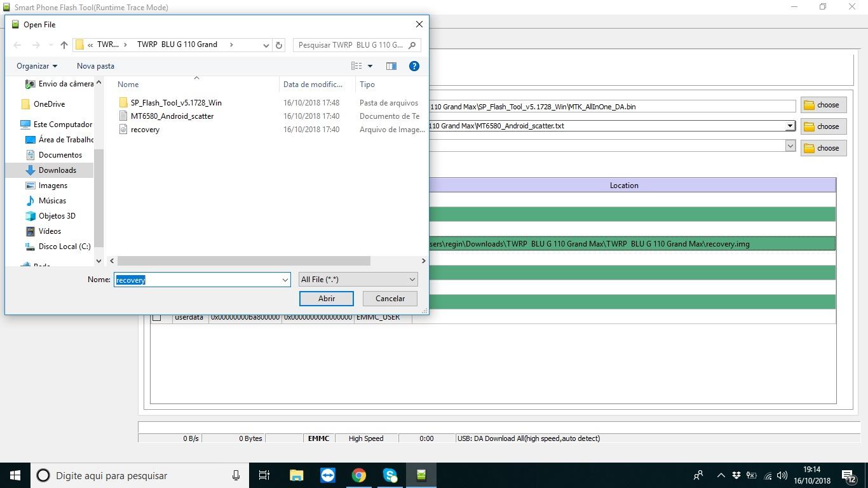
Task: Choose the authentication file
Action: pyautogui.click(x=823, y=148)
